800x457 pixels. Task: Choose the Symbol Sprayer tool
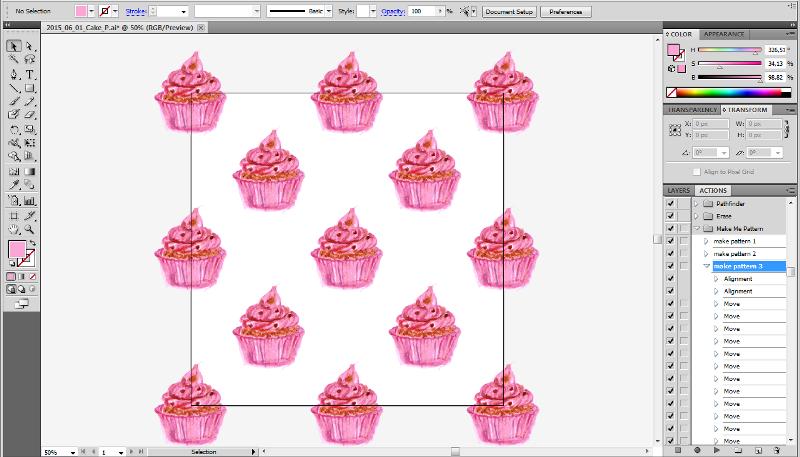click(14, 200)
